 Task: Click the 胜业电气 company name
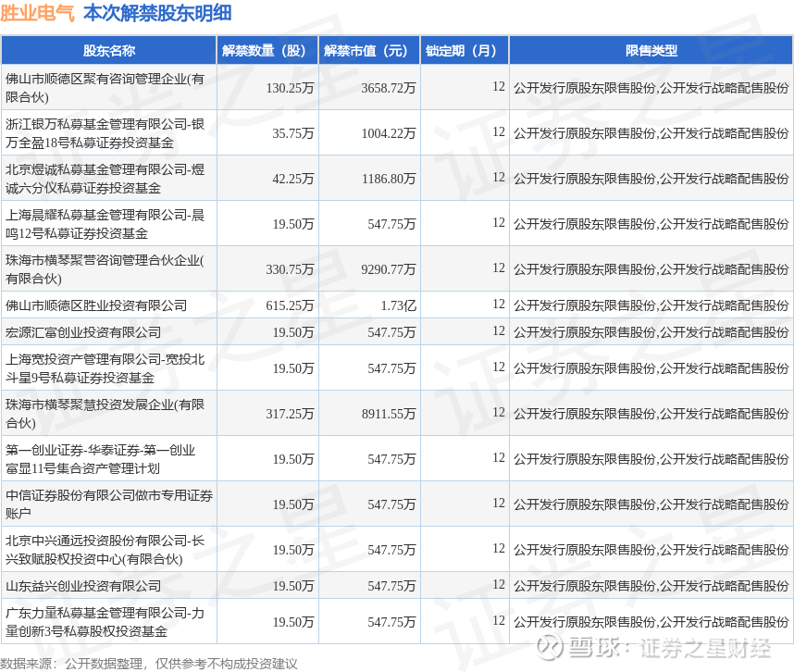37,13
